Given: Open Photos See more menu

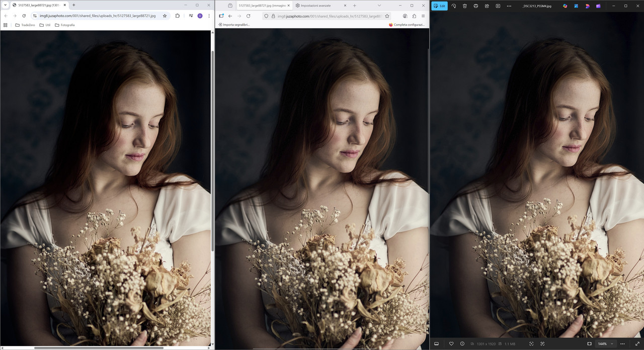Looking at the screenshot, I should [x=509, y=6].
